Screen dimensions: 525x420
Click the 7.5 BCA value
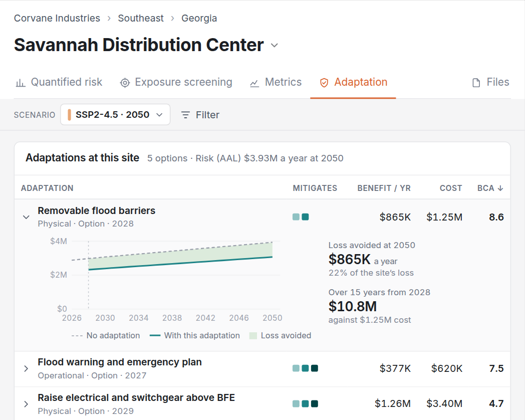coord(496,368)
